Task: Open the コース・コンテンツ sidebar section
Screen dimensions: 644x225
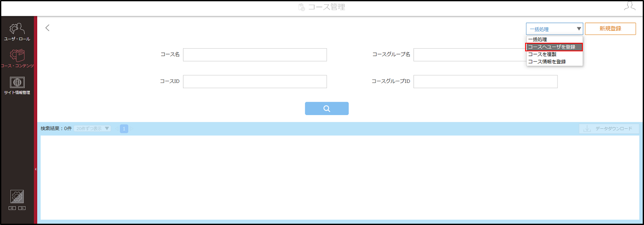Action: coord(17,59)
